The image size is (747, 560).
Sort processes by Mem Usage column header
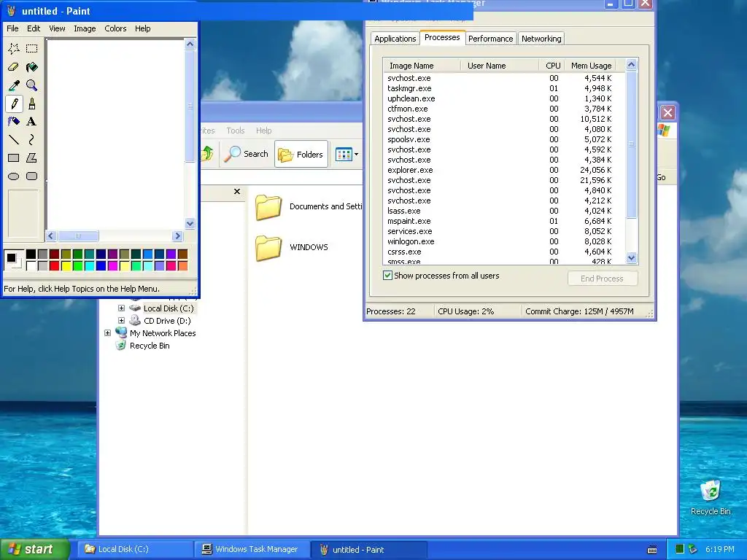pyautogui.click(x=591, y=66)
